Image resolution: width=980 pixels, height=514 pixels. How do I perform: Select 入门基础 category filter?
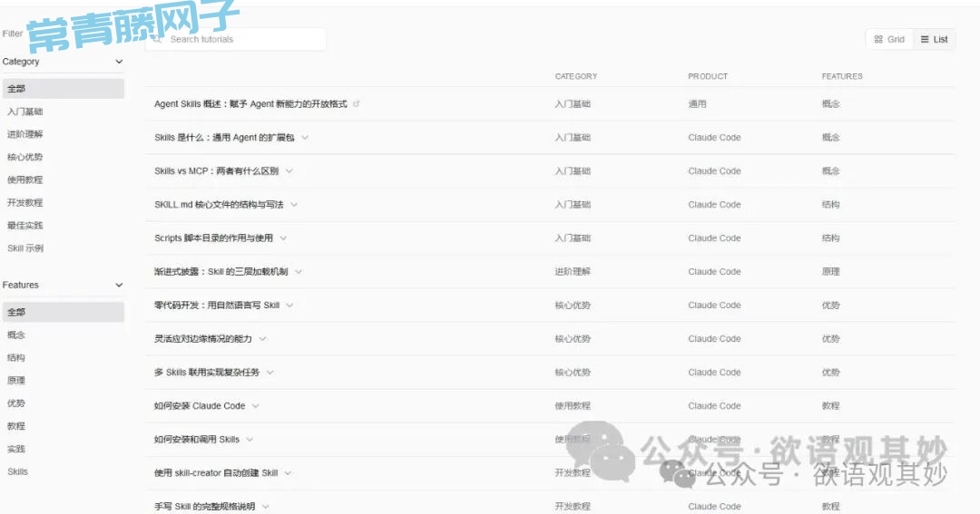click(x=25, y=112)
